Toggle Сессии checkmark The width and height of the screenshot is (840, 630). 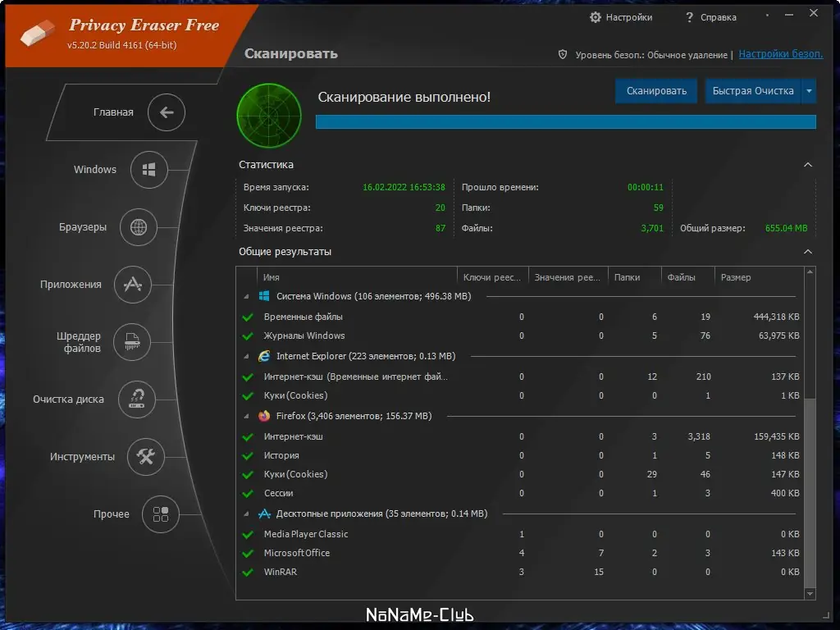248,493
